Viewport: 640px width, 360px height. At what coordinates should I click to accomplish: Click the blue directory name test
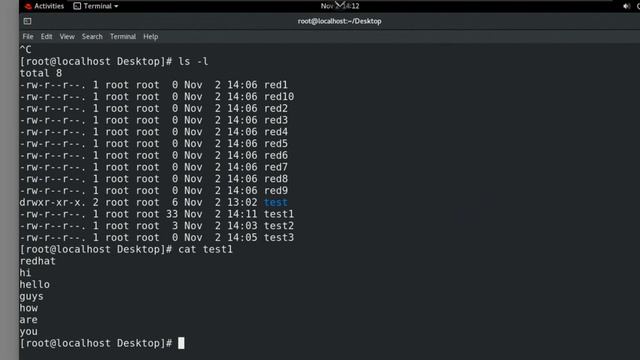coord(276,202)
